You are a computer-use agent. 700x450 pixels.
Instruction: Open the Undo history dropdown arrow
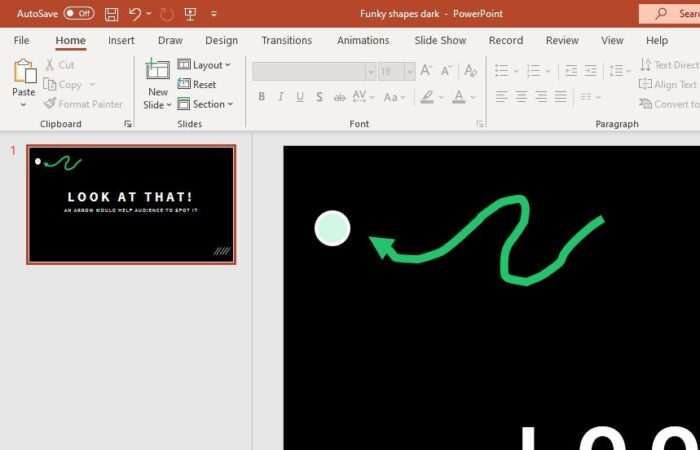click(149, 14)
